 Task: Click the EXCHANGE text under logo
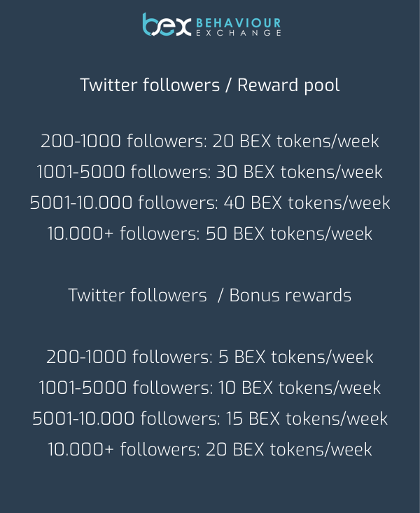click(x=238, y=33)
